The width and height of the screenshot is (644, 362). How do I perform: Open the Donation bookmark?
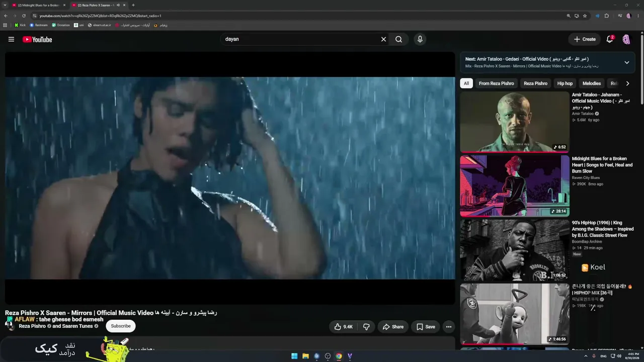pos(61,25)
